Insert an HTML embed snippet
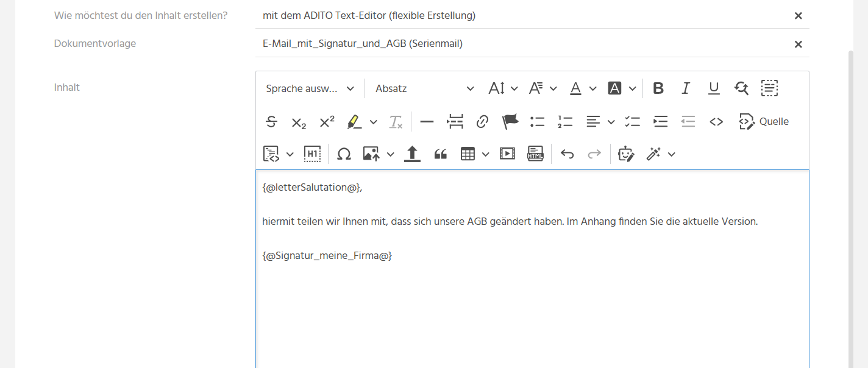 click(x=535, y=154)
